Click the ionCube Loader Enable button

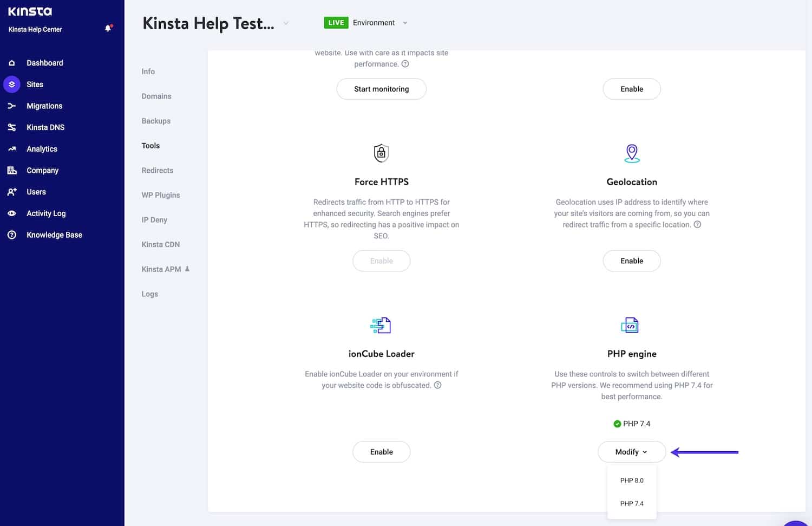coord(382,452)
